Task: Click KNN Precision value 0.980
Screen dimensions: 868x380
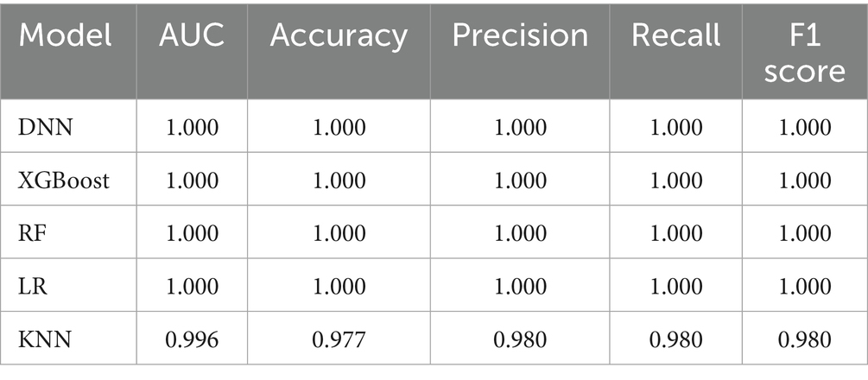Action: pos(520,339)
